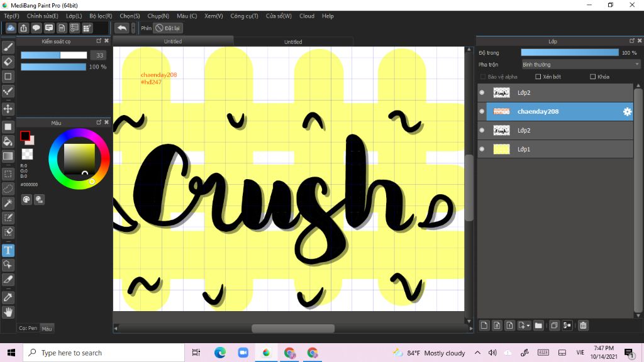The height and width of the screenshot is (362, 644).
Task: Add a new layer folder
Action: [x=538, y=326]
